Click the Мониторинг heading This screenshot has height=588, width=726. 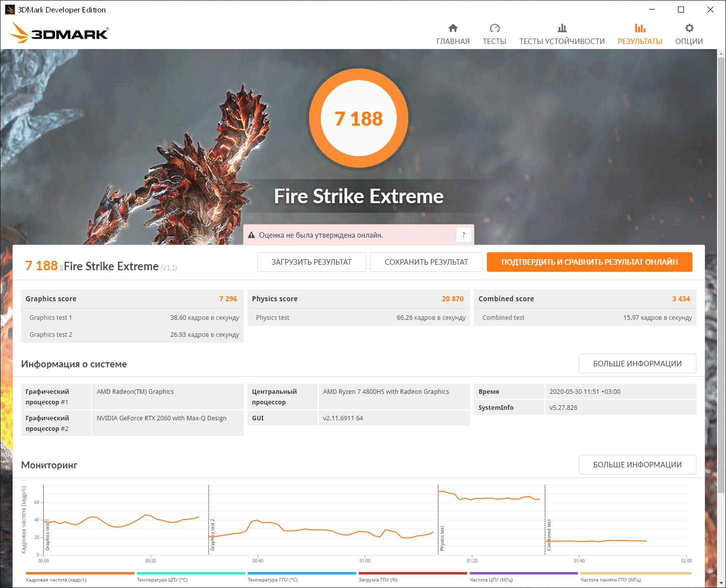pyautogui.click(x=50, y=465)
